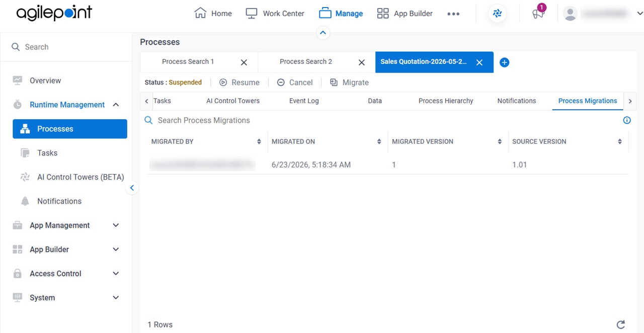
Task: Open the Home page
Action: point(213,14)
